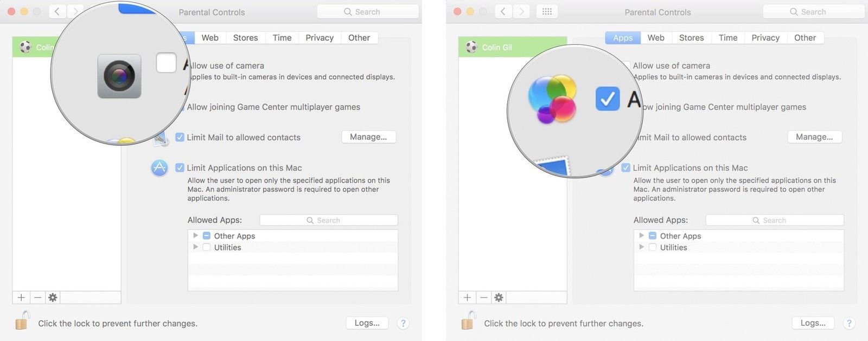
Task: Switch to Privacy tab in left window
Action: [319, 38]
